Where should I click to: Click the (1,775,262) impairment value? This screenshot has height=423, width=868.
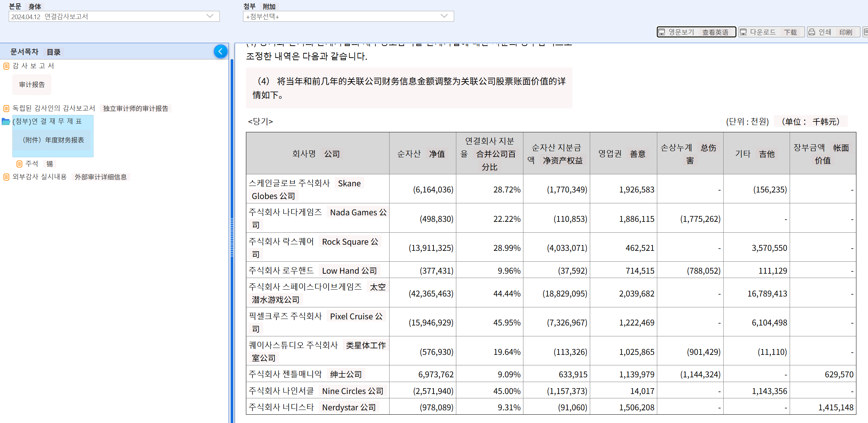pos(700,219)
